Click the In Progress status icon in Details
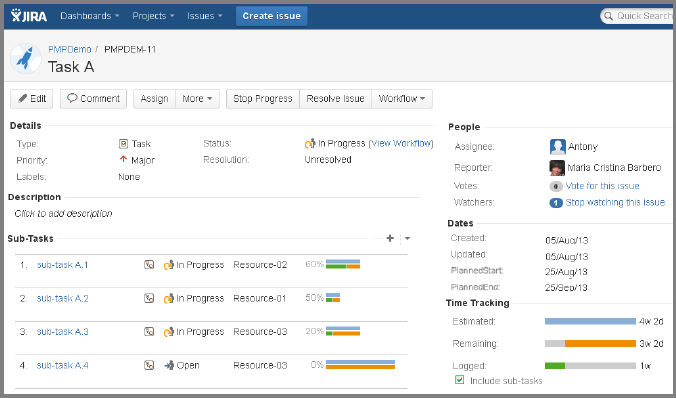 pos(310,144)
